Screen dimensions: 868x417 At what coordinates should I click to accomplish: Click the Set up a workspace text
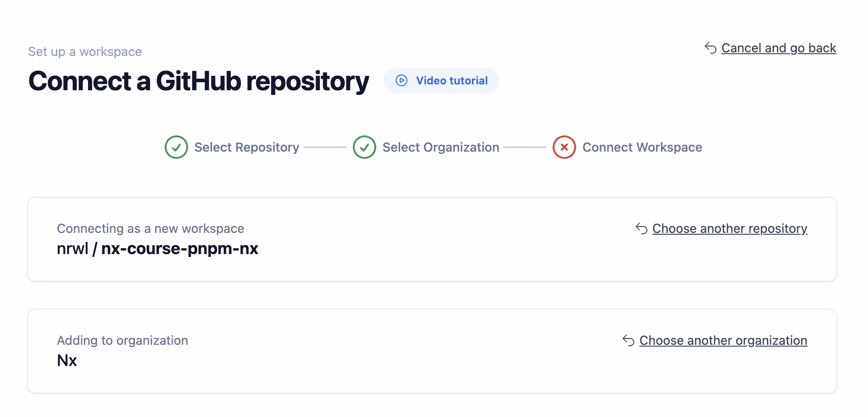point(85,51)
